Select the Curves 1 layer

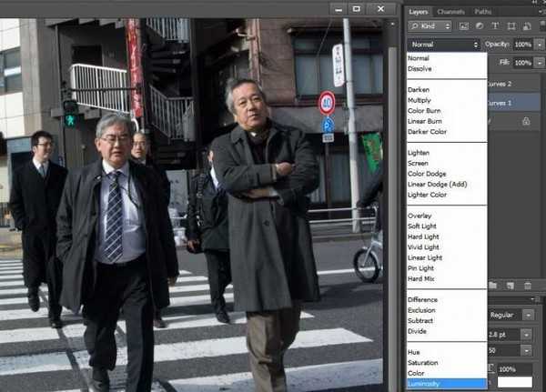pos(513,103)
